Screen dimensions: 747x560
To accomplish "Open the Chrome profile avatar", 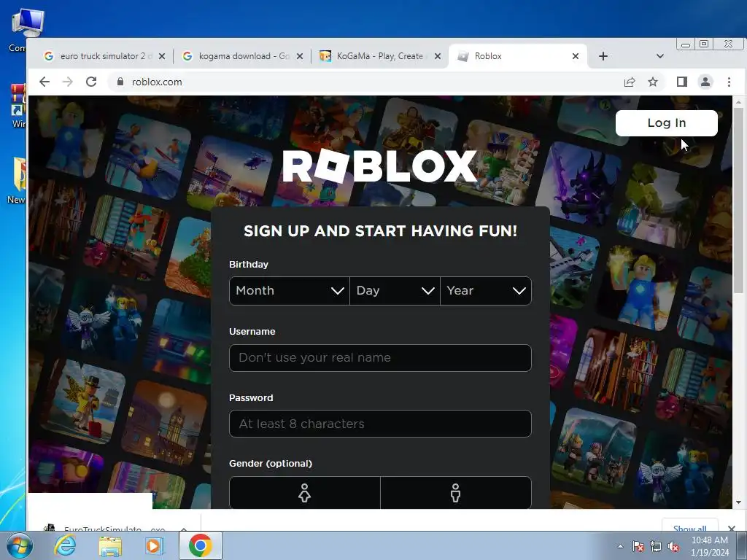I will click(x=705, y=82).
